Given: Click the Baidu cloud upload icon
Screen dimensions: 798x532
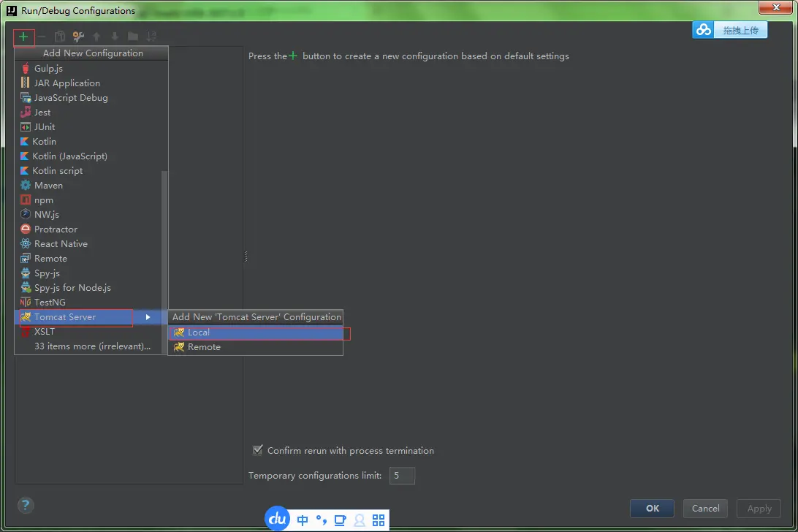Looking at the screenshot, I should [x=703, y=30].
